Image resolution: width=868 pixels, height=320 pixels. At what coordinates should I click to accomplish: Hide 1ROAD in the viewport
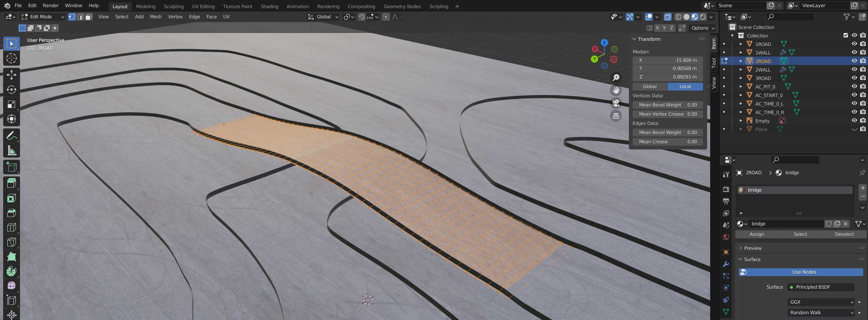coord(854,44)
